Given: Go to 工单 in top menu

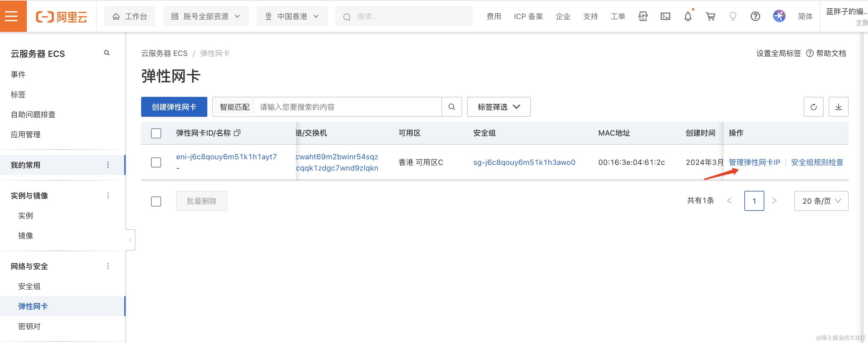Looking at the screenshot, I should [618, 16].
